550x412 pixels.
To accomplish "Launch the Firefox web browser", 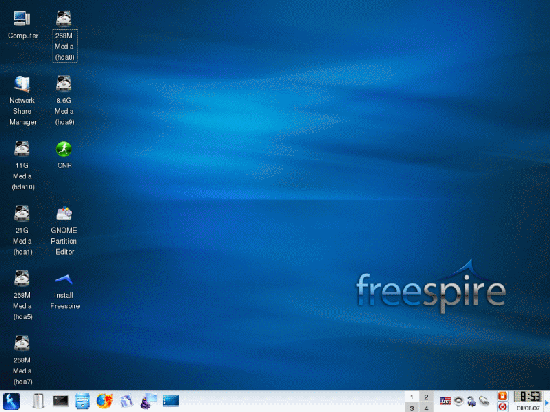I will click(105, 401).
